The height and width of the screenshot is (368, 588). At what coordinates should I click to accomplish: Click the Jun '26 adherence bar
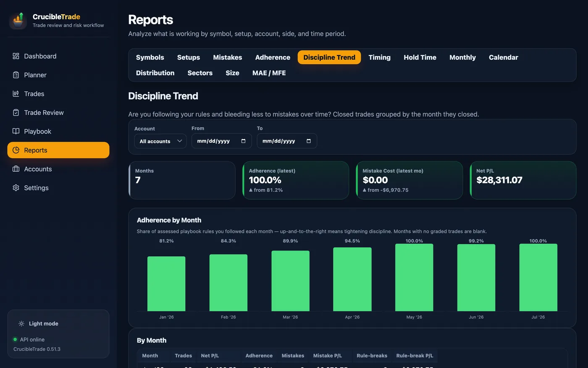click(x=476, y=278)
